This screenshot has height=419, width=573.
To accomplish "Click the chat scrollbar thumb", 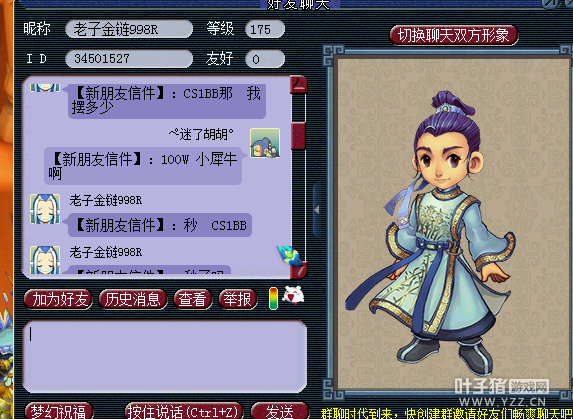I will [x=299, y=136].
